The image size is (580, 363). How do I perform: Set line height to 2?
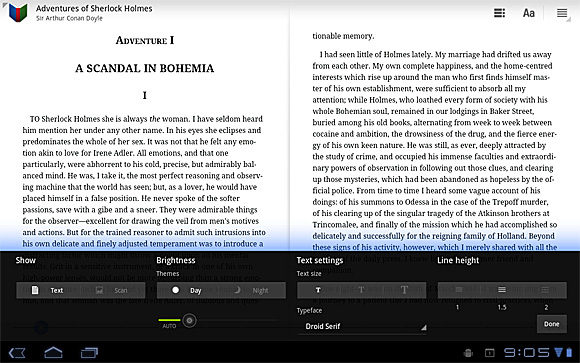[545, 290]
